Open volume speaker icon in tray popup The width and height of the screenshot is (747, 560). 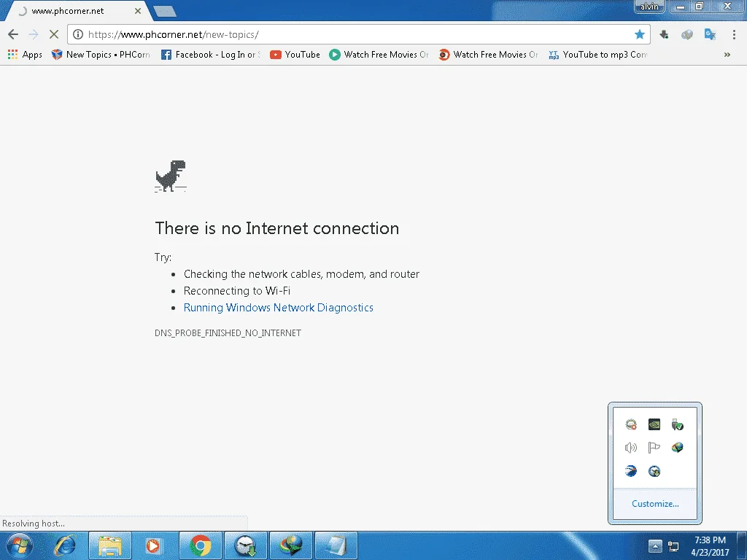[x=631, y=447]
